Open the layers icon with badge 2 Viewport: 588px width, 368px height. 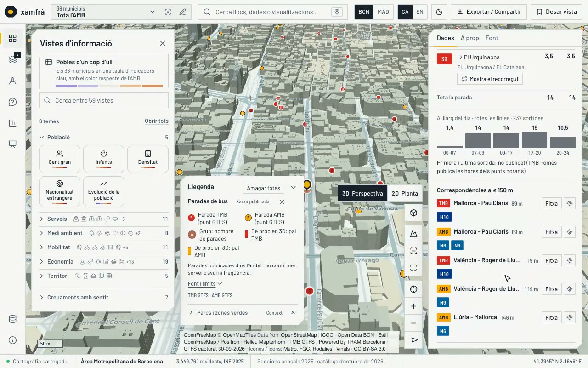click(x=12, y=60)
